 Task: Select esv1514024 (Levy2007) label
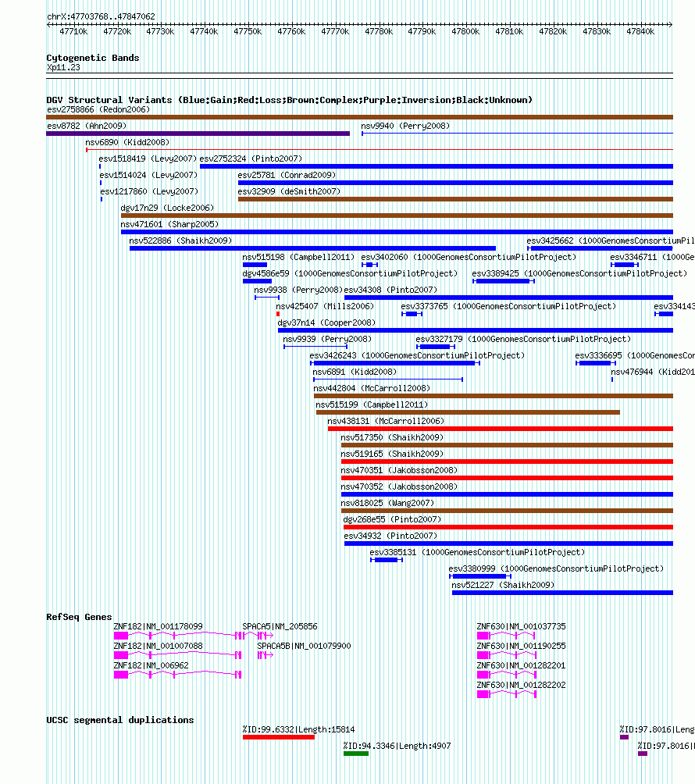point(148,176)
